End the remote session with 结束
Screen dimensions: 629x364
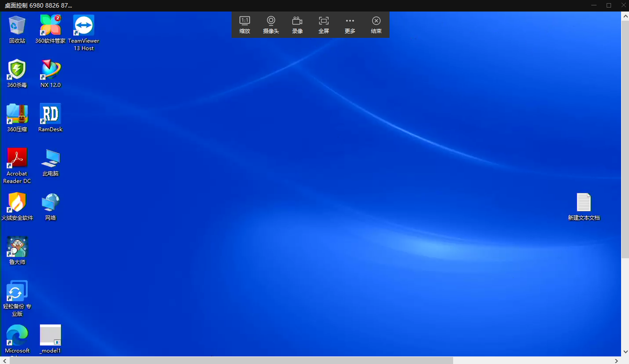376,25
